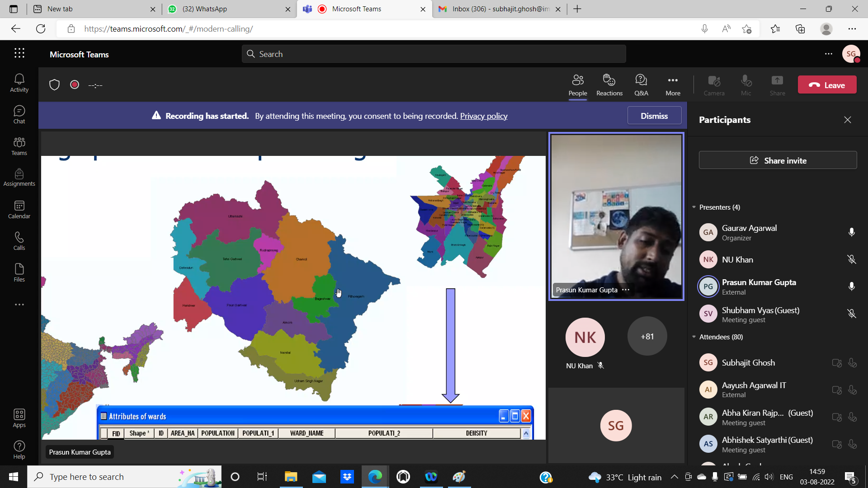Collapse the Presenters (4) section

pos(694,207)
